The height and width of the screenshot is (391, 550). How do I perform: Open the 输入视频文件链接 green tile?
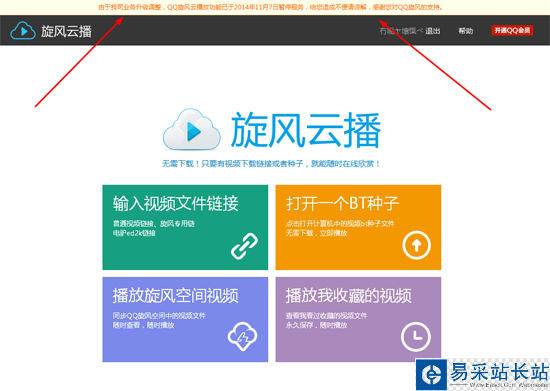click(x=185, y=227)
